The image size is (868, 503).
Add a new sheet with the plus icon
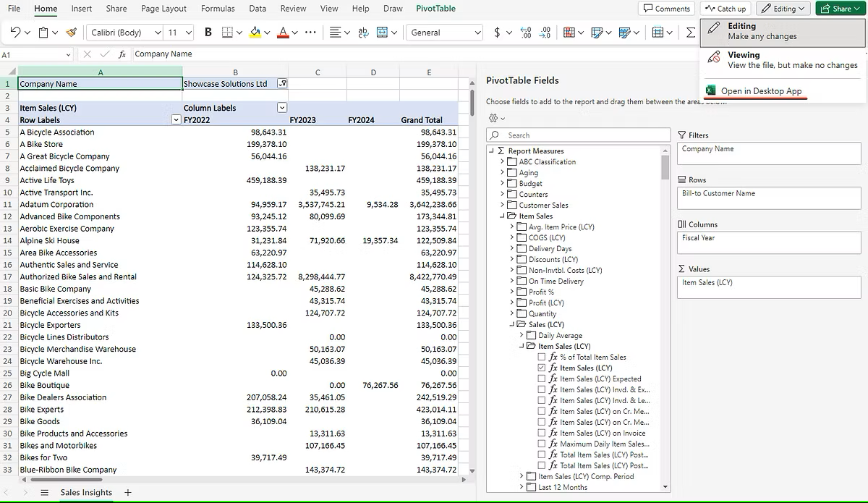128,493
